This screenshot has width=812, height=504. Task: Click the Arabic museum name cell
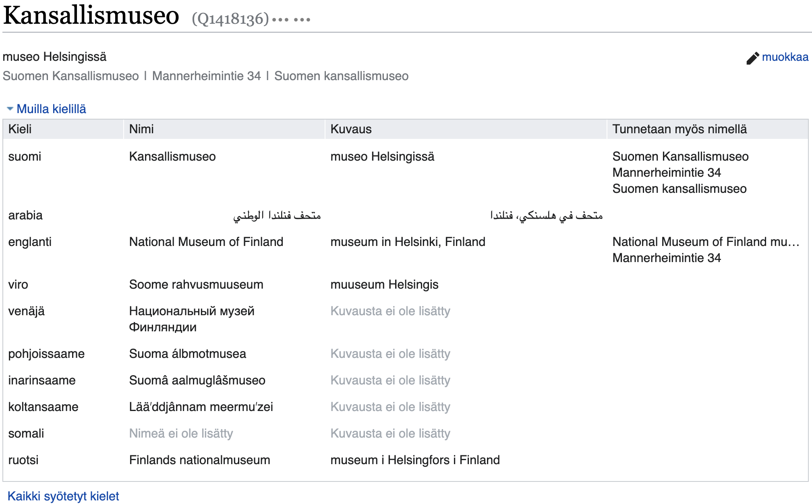[277, 216]
